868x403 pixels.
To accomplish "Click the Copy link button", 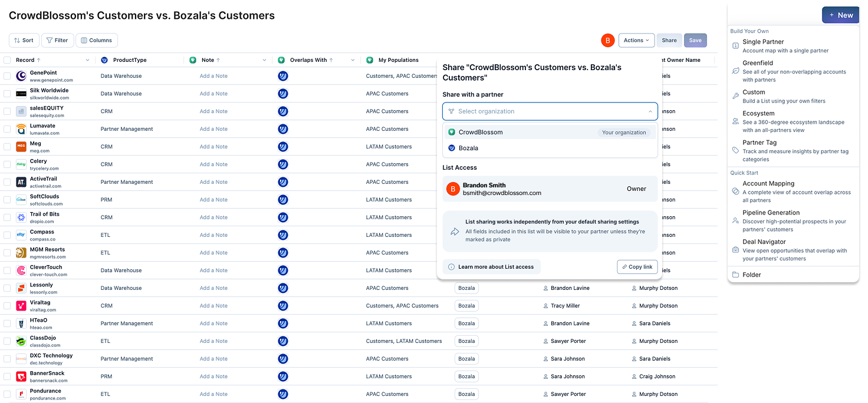I will (637, 267).
